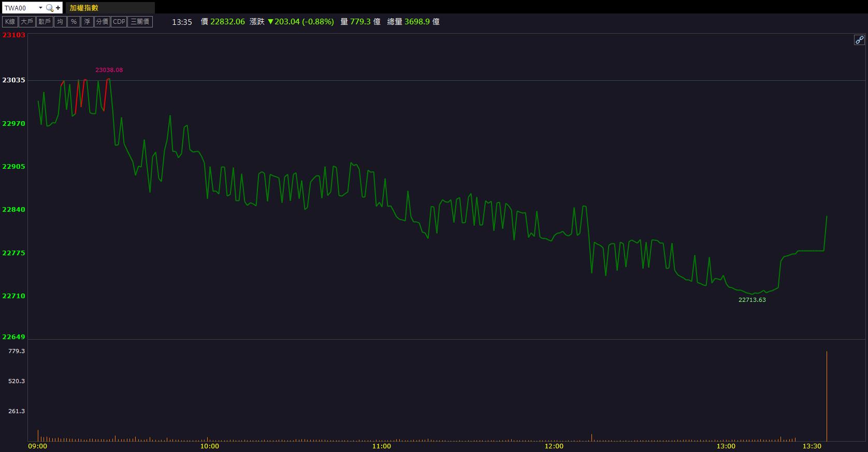868x452 pixels.
Task: Click the 11:00 time axis marker
Action: point(382,446)
